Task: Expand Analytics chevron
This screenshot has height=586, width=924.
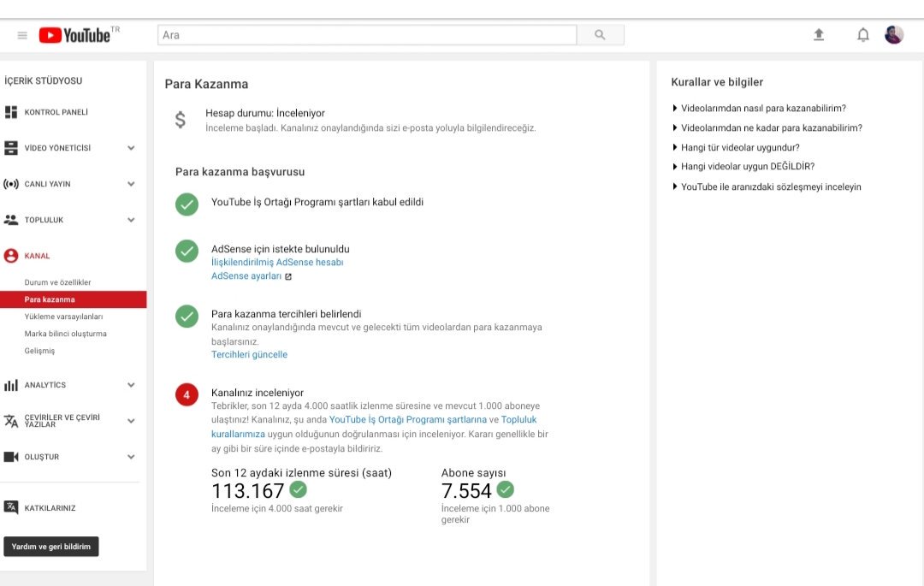Action: 131,385
